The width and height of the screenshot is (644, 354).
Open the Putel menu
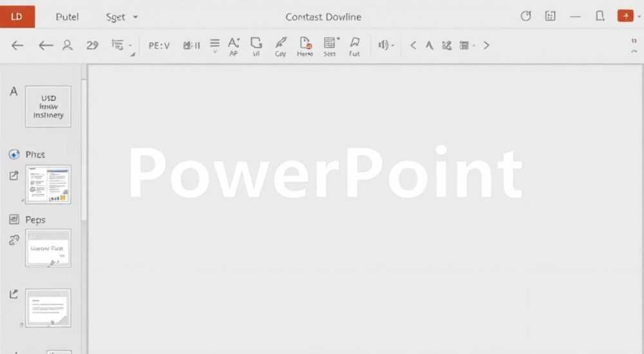click(x=67, y=17)
